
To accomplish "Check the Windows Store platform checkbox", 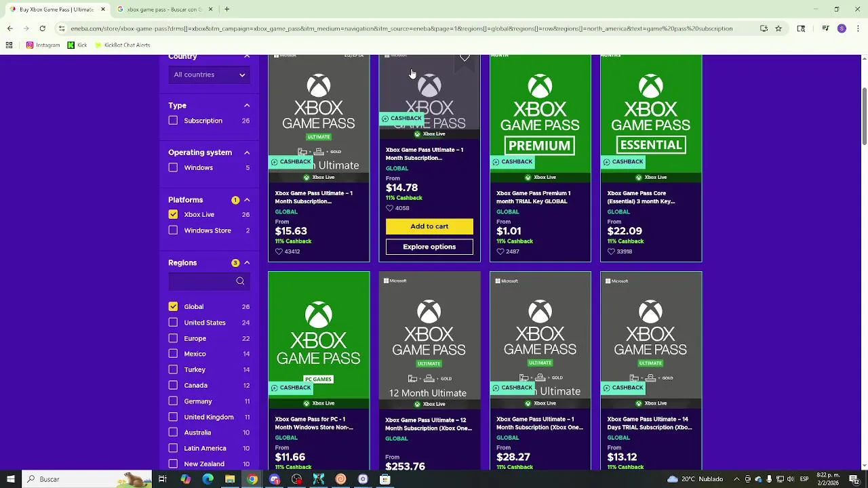I will click(x=173, y=230).
